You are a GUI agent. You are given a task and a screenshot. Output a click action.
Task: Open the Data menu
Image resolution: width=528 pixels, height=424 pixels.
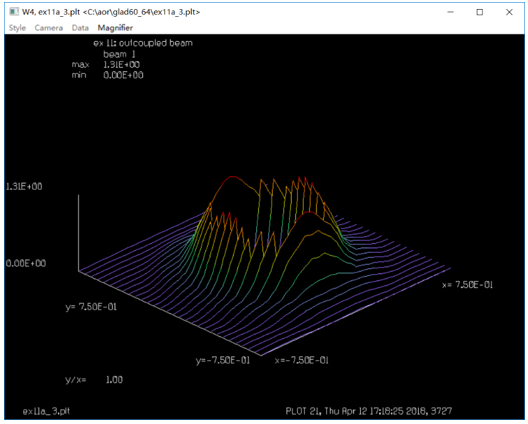pos(80,28)
